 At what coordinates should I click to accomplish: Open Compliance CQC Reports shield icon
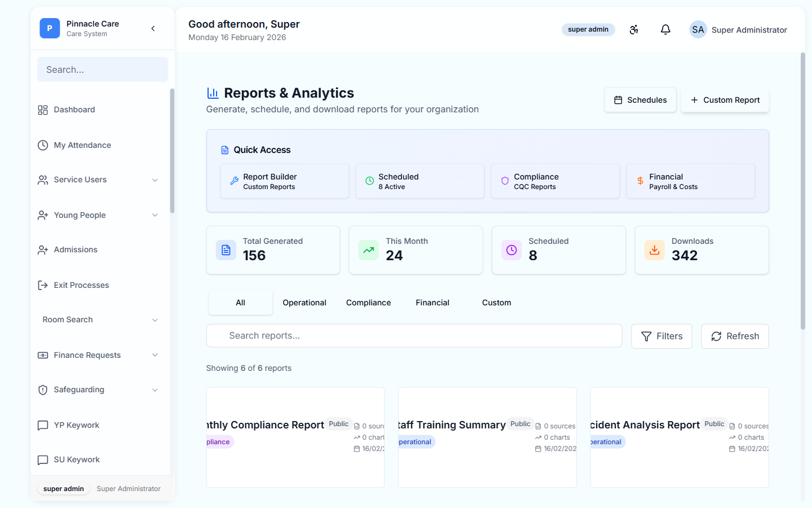(x=505, y=181)
